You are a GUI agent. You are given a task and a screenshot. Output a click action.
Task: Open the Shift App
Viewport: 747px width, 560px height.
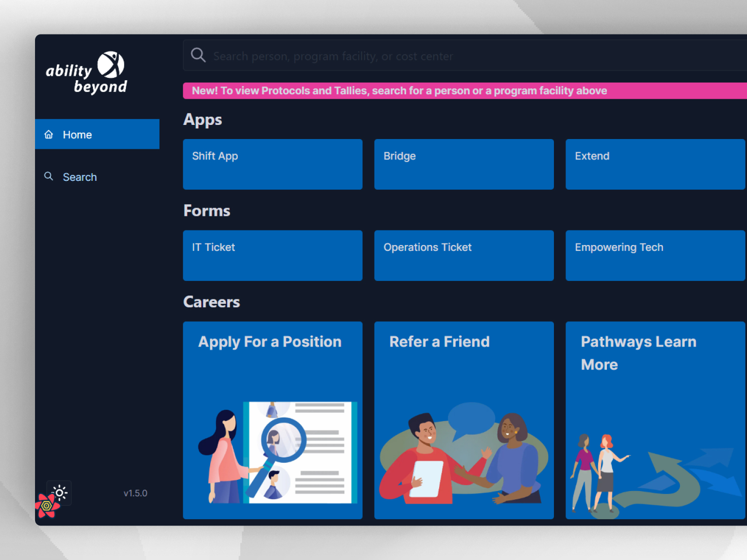pos(272,164)
